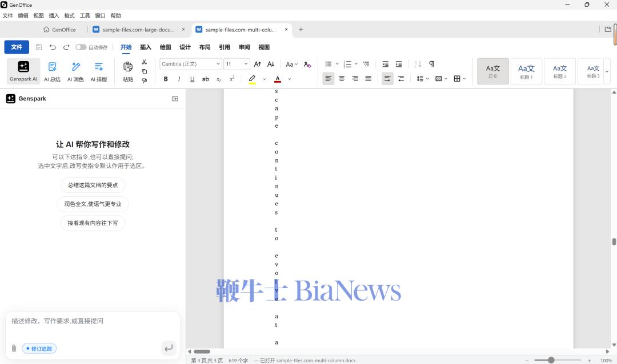The height and width of the screenshot is (364, 617).
Task: Open the 文件 menu in menu bar
Action: click(7, 16)
